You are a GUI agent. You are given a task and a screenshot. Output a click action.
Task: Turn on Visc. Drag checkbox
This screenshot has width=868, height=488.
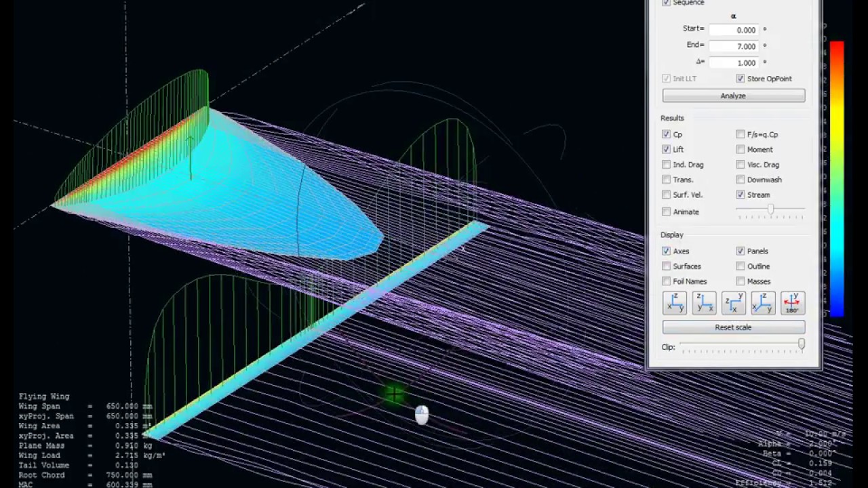pyautogui.click(x=741, y=165)
